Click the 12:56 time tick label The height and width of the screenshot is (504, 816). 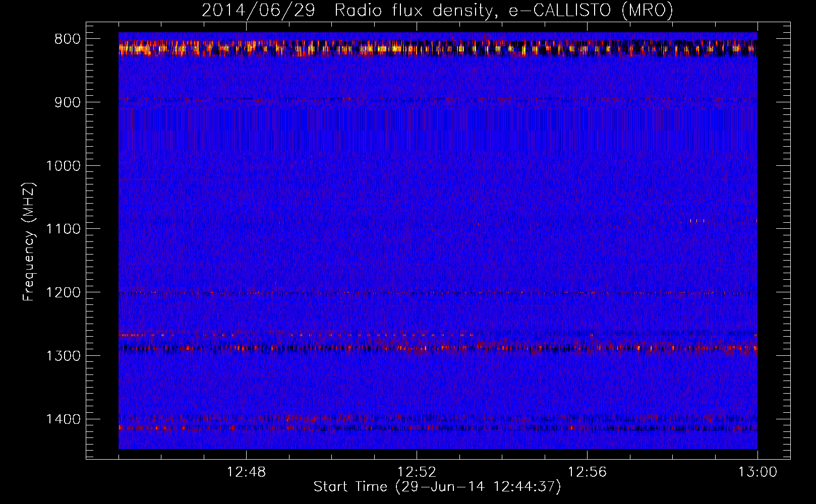coord(588,472)
